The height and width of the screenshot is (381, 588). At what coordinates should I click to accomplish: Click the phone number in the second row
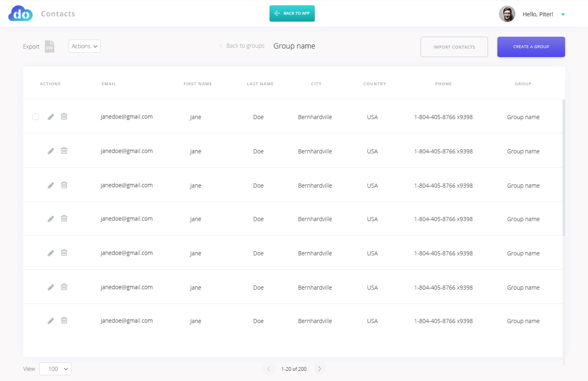[443, 151]
